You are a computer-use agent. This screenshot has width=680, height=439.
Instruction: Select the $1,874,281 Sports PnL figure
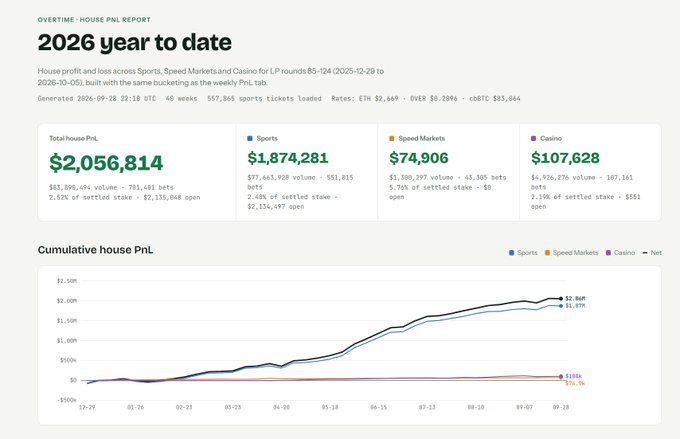tap(288, 158)
